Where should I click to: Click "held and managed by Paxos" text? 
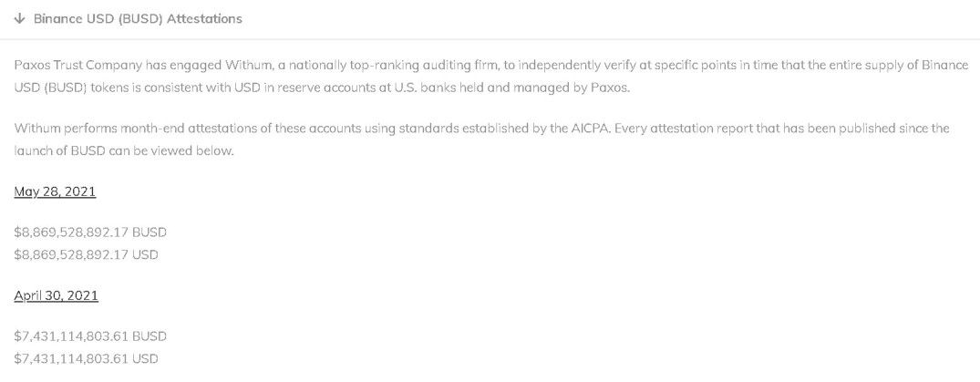(554, 88)
